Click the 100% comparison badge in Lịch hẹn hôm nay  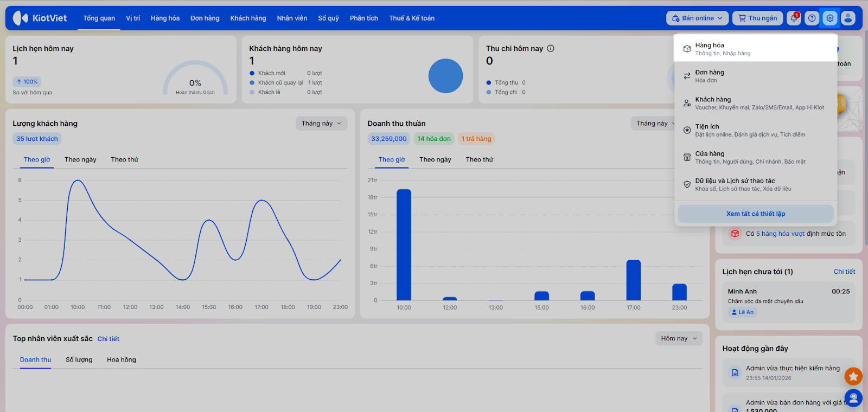pos(27,82)
